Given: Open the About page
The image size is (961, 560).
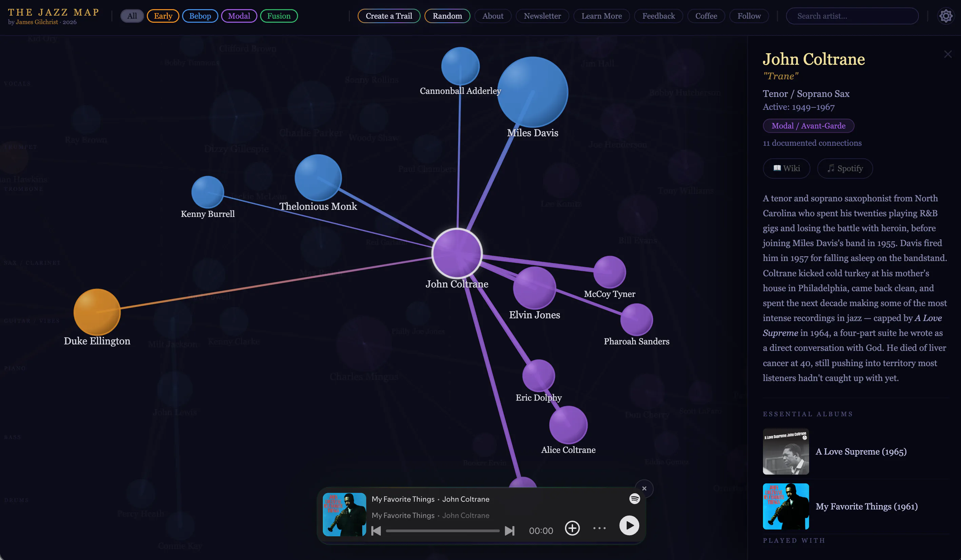Looking at the screenshot, I should click(x=493, y=16).
